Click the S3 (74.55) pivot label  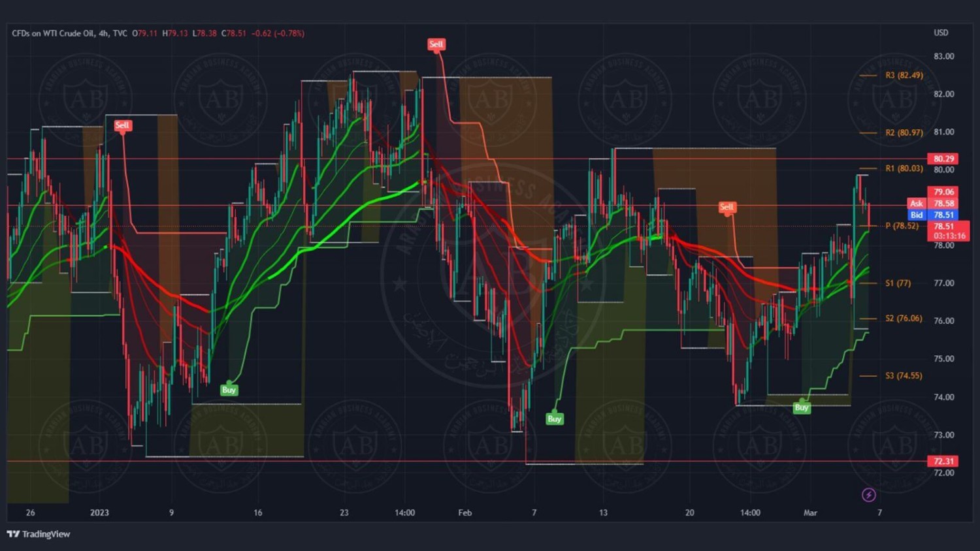(904, 376)
